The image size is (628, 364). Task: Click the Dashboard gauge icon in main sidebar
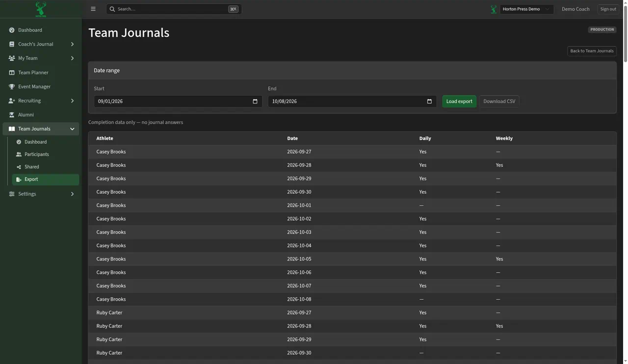click(x=12, y=30)
